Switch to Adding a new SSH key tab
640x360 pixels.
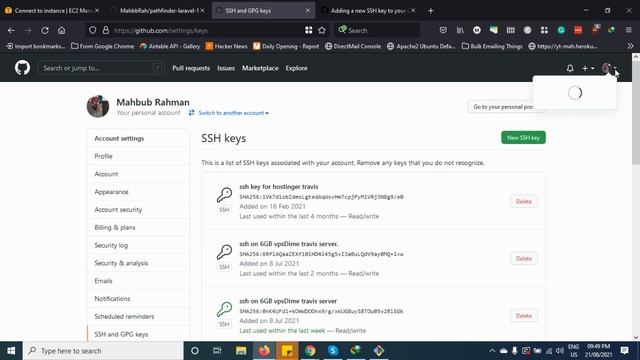pyautogui.click(x=369, y=11)
